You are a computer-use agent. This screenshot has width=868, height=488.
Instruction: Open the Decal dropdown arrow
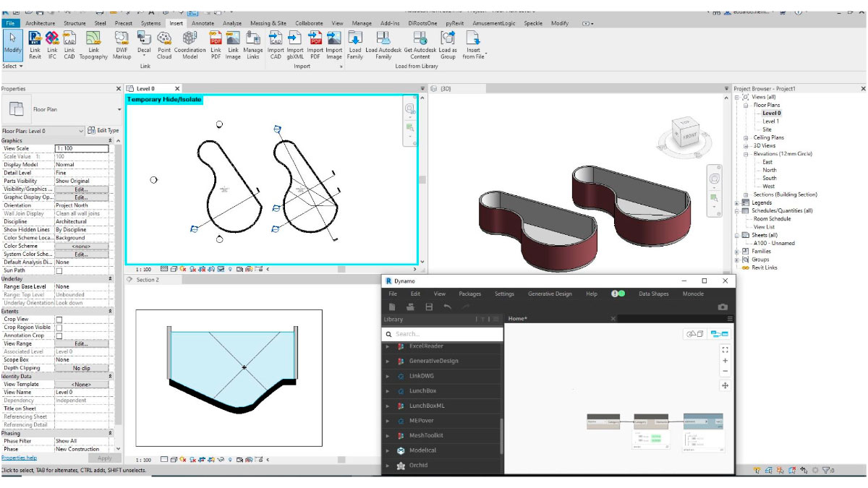click(x=144, y=56)
